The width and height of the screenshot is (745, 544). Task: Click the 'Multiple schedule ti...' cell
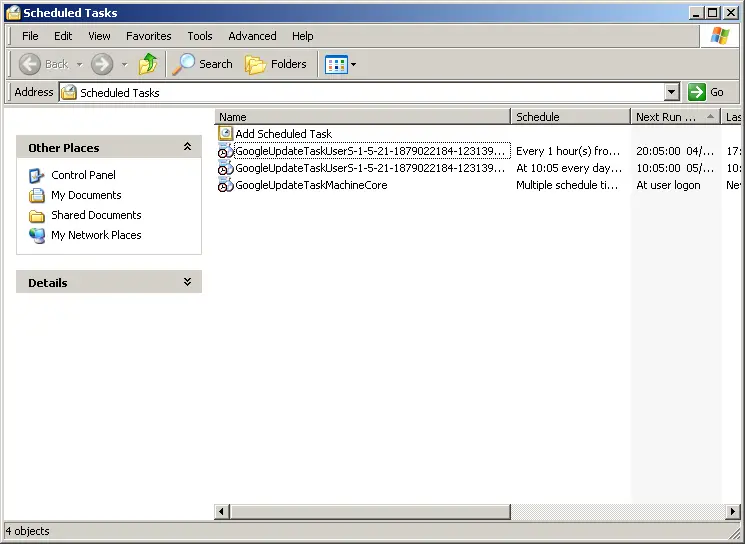(567, 185)
